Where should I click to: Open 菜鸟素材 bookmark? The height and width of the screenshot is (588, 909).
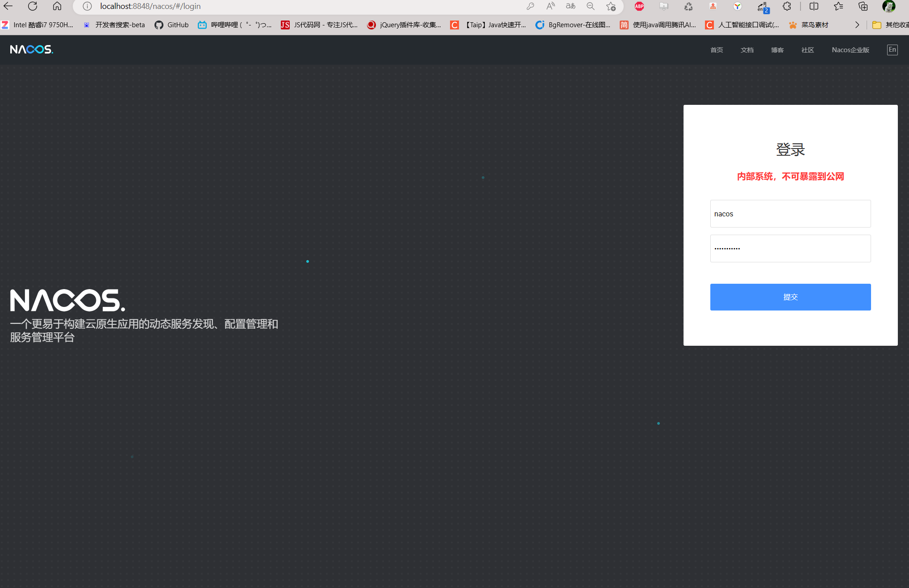[x=809, y=25]
